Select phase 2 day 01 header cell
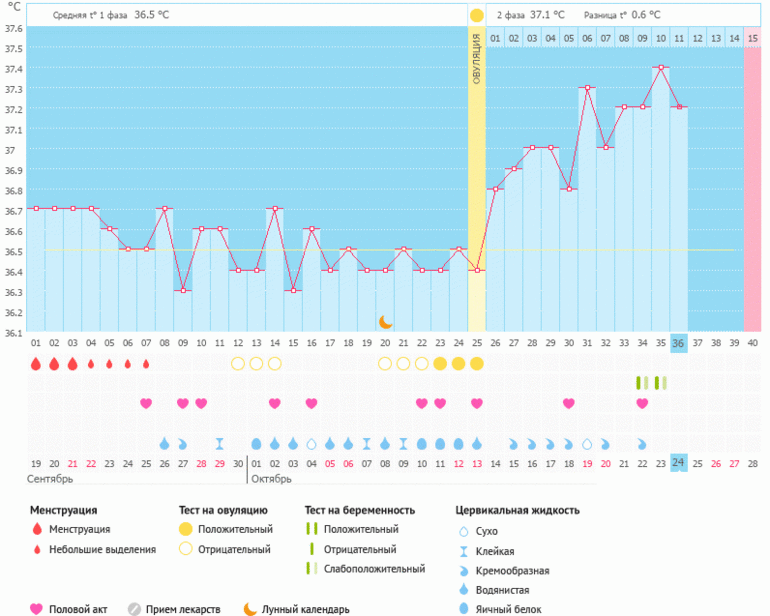The width and height of the screenshot is (770, 616). 495,38
